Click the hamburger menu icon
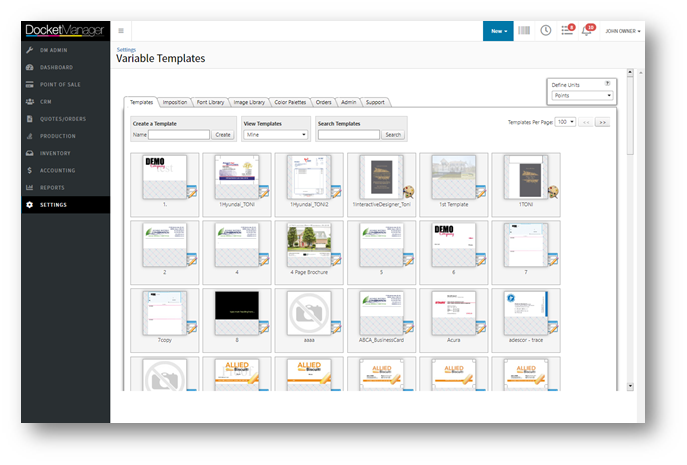The image size is (687, 465). pos(121,31)
